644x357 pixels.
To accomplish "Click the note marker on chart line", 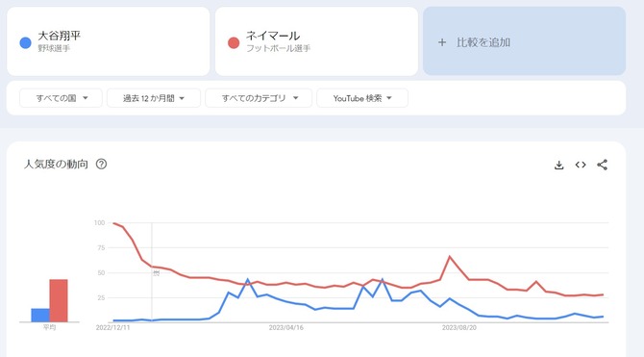I will pos(156,272).
